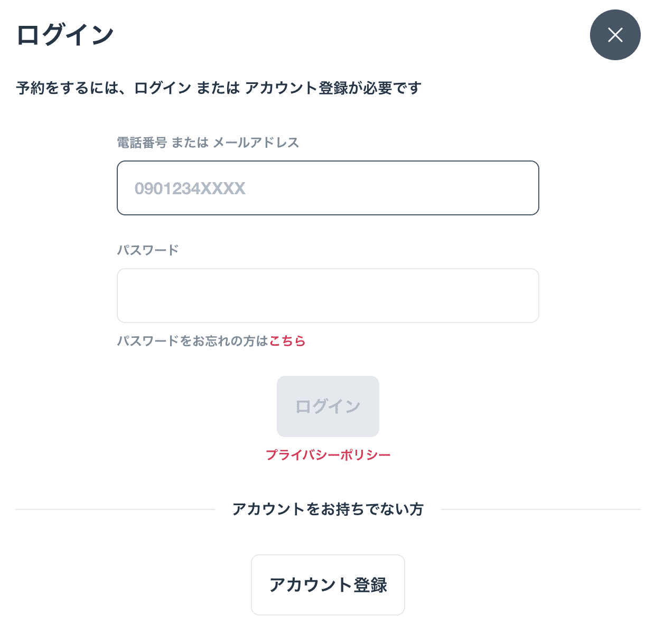Viewport: 655px width, 644px height.
Task: Dismiss the login modal via round dark button
Action: (615, 35)
